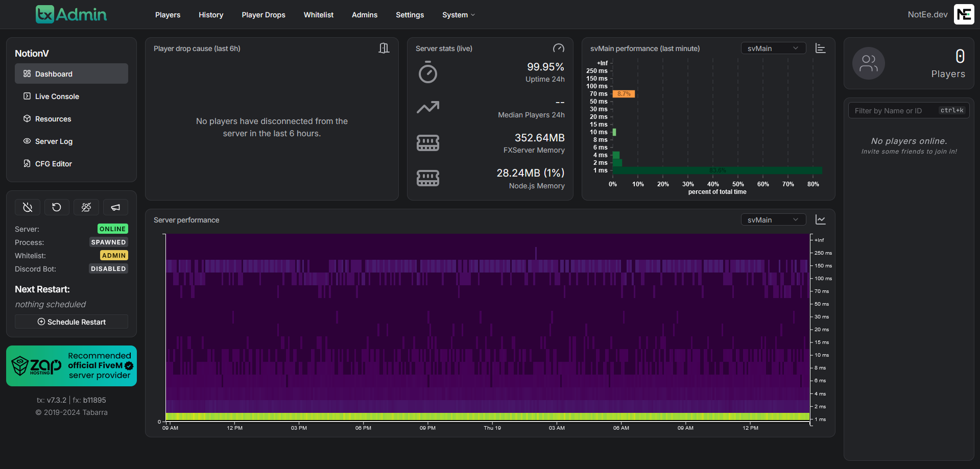The width and height of the screenshot is (980, 469).
Task: Click the line chart icon on Server performance panel
Action: pyautogui.click(x=820, y=219)
